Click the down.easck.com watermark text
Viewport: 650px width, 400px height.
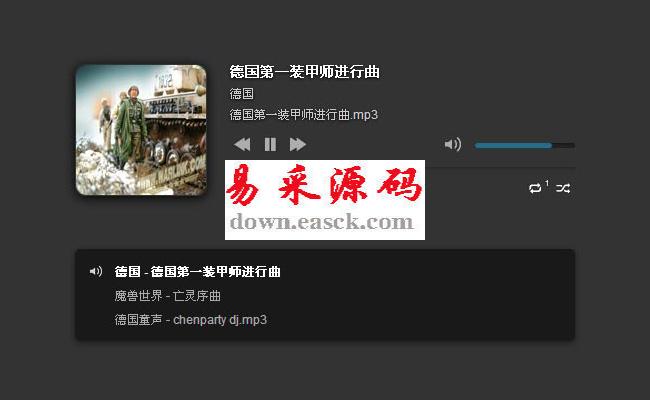click(x=321, y=222)
